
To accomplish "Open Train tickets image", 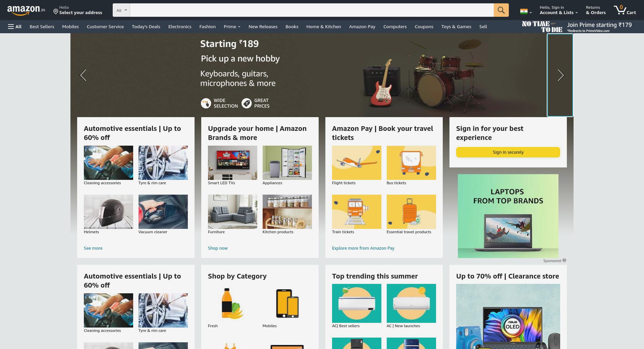I will (x=357, y=212).
